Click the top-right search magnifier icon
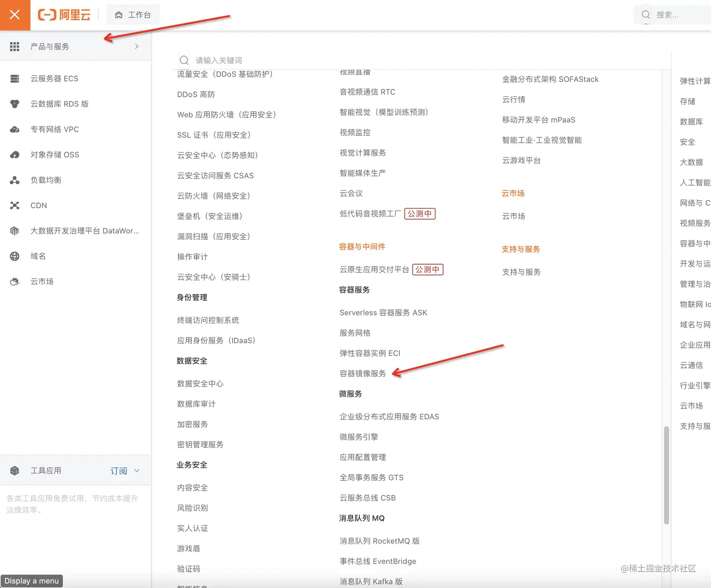711x588 pixels. tap(646, 15)
